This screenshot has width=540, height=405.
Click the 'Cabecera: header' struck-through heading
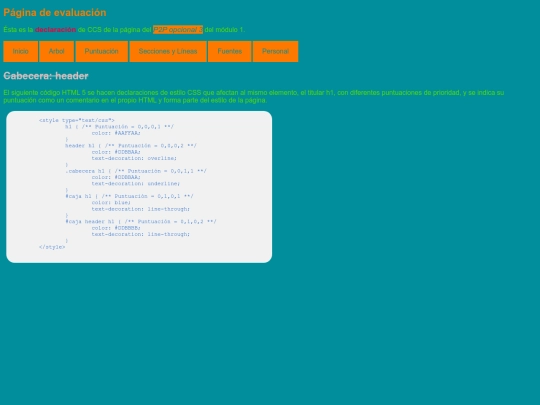click(46, 76)
